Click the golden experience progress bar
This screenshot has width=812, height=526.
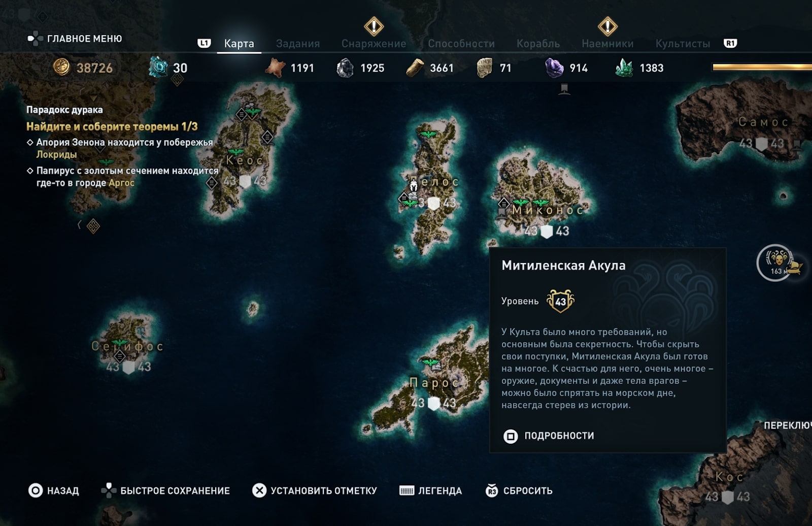[762, 67]
